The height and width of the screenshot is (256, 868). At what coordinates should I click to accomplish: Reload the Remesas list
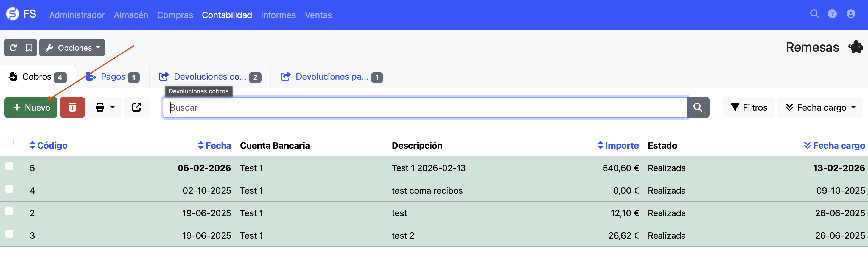13,48
